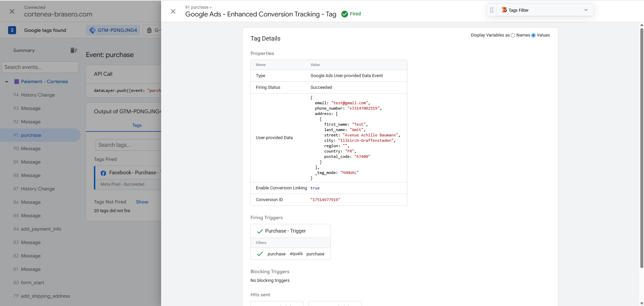Click the phone_number value "+33147002519"

[363, 108]
